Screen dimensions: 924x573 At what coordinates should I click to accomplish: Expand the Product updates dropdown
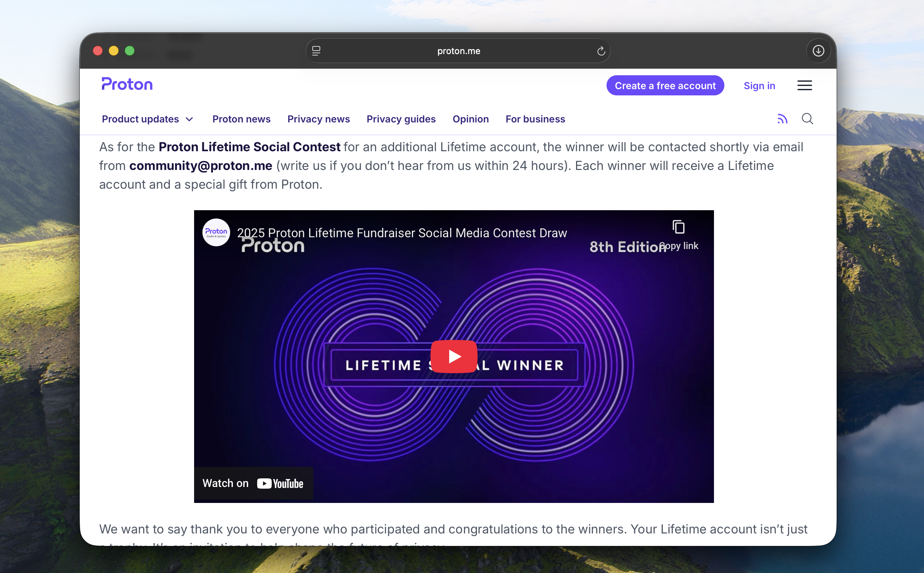pos(147,119)
